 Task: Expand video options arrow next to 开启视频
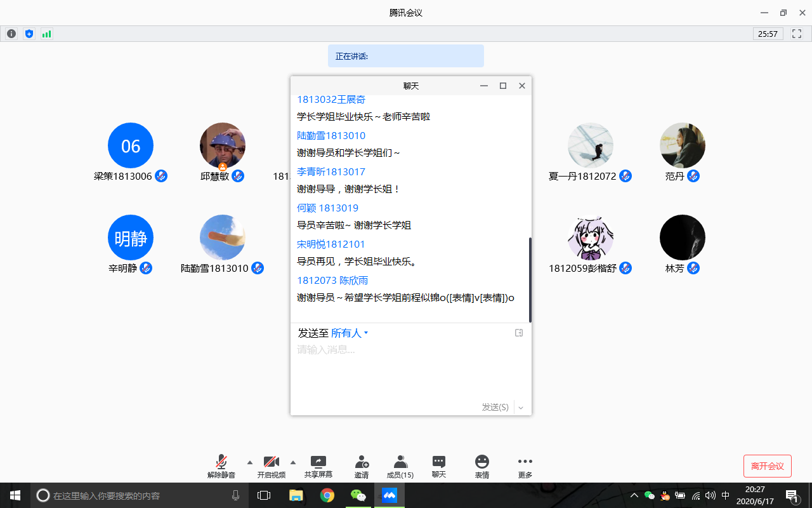pyautogui.click(x=292, y=462)
